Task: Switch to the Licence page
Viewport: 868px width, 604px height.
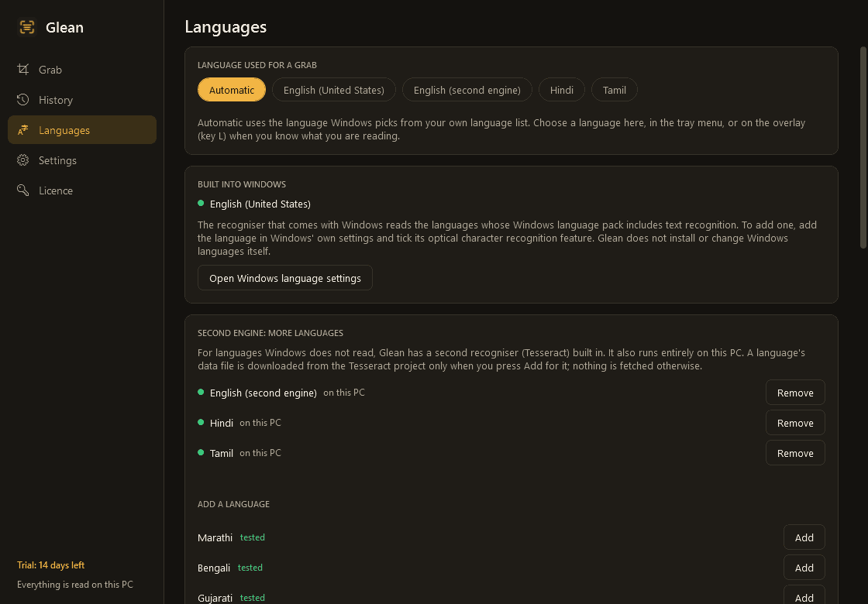Action: [x=82, y=190]
